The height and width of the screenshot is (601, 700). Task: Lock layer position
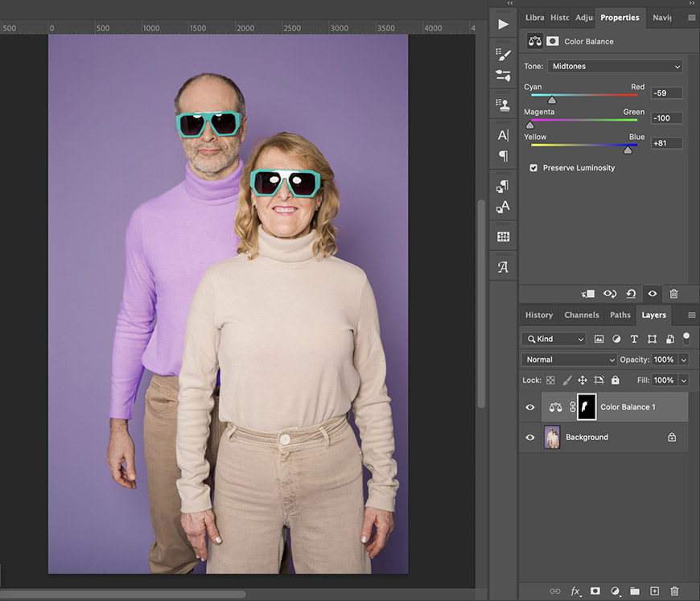[583, 380]
